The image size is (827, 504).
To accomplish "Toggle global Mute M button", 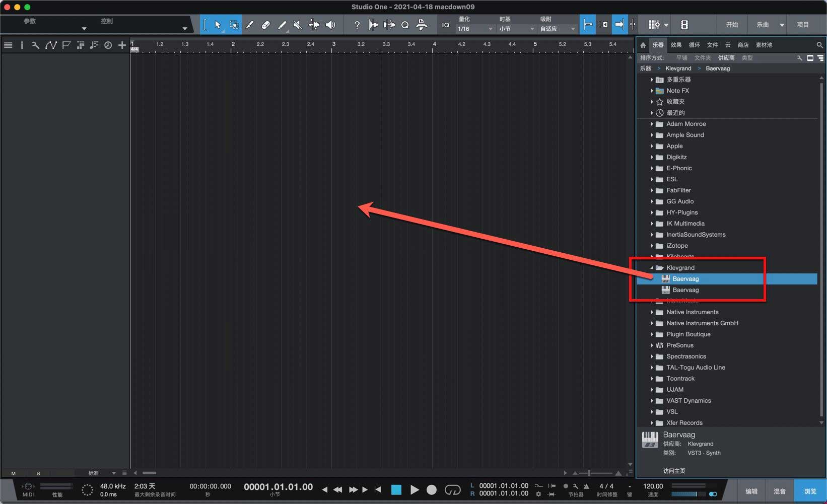I will point(14,473).
